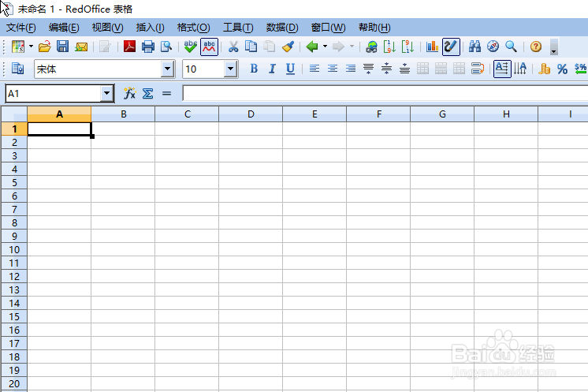This screenshot has width=588, height=392.
Task: Click the Copy icon
Action: [251, 47]
